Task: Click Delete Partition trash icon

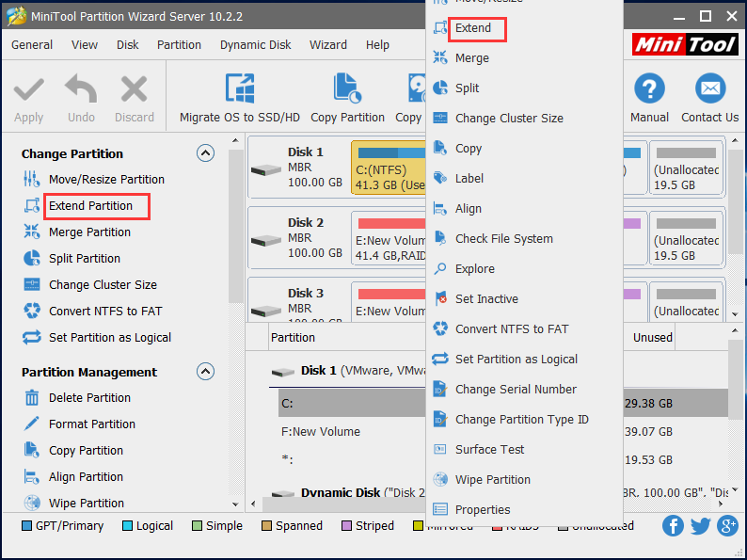Action: [31, 397]
